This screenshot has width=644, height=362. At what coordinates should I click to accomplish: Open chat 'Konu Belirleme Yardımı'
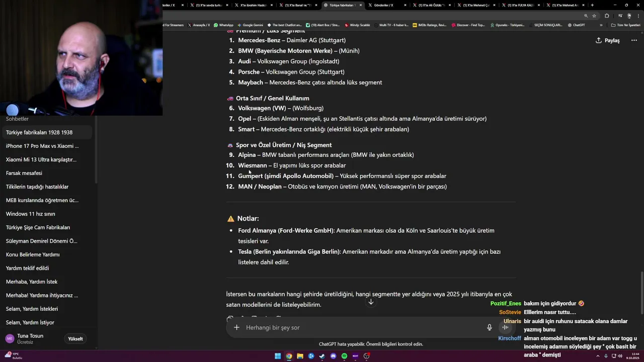(46, 254)
